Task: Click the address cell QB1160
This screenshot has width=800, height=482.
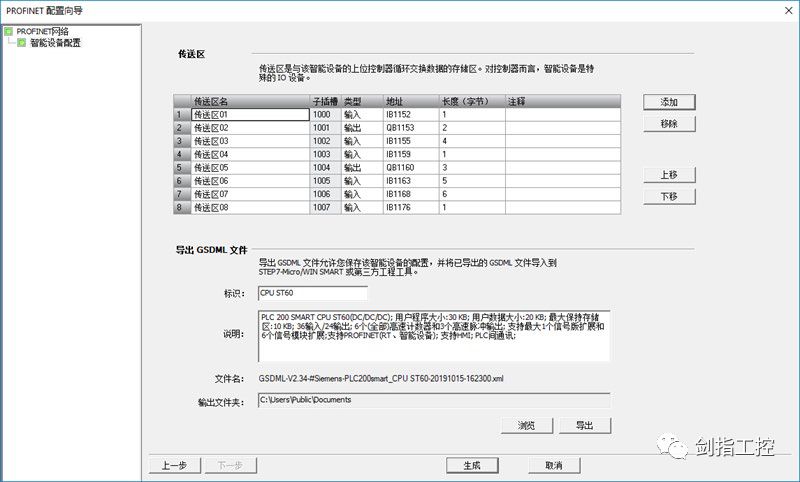Action: pos(411,168)
